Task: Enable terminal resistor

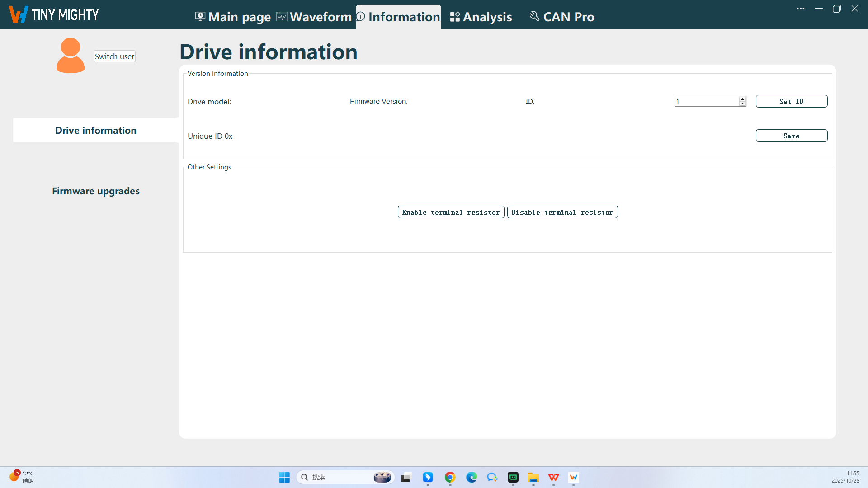Action: tap(451, 212)
